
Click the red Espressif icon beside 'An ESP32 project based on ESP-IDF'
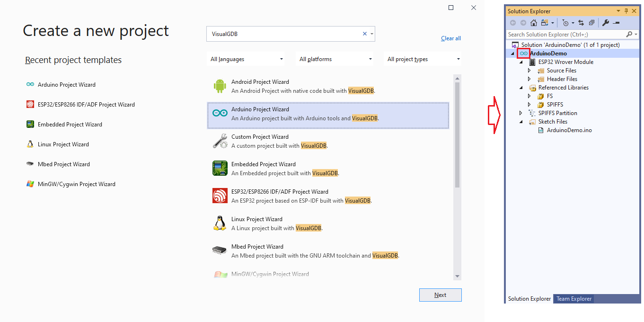[x=220, y=196]
